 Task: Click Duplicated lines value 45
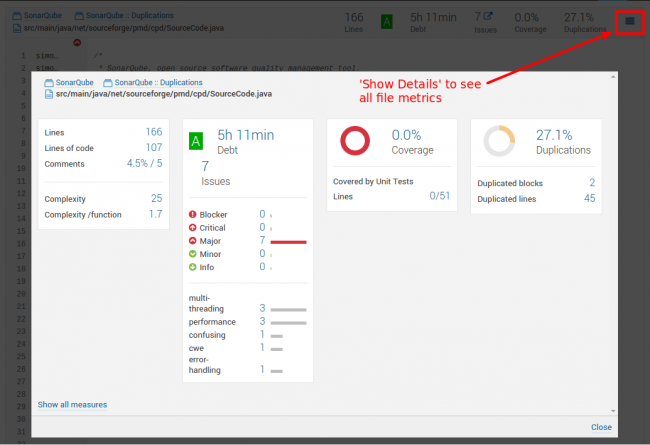pos(589,198)
